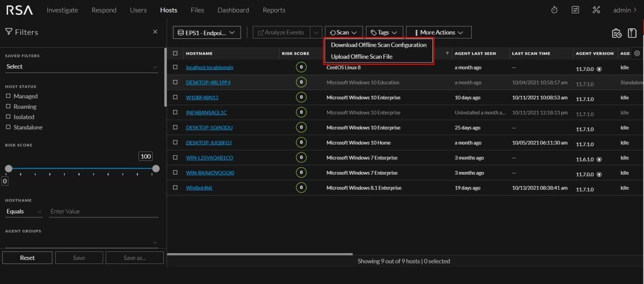Open the DESKTOP-4RL1PF4 host link
Image resolution: width=644 pixels, height=284 pixels.
[x=208, y=83]
